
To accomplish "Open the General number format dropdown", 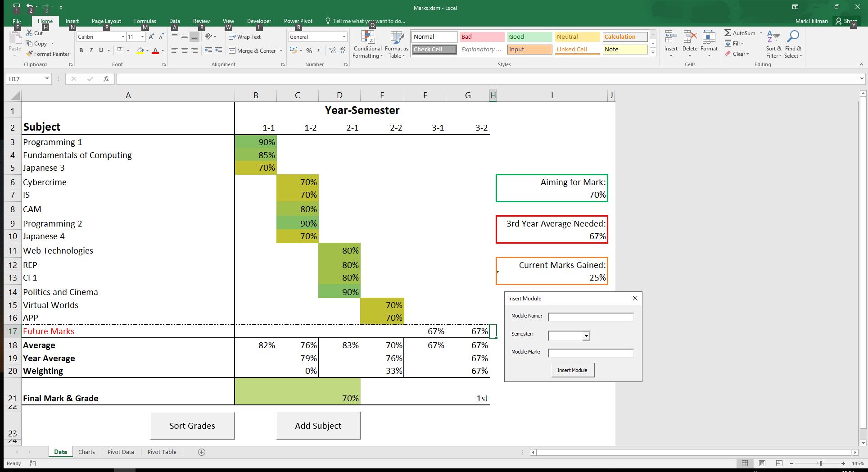I will 344,37.
